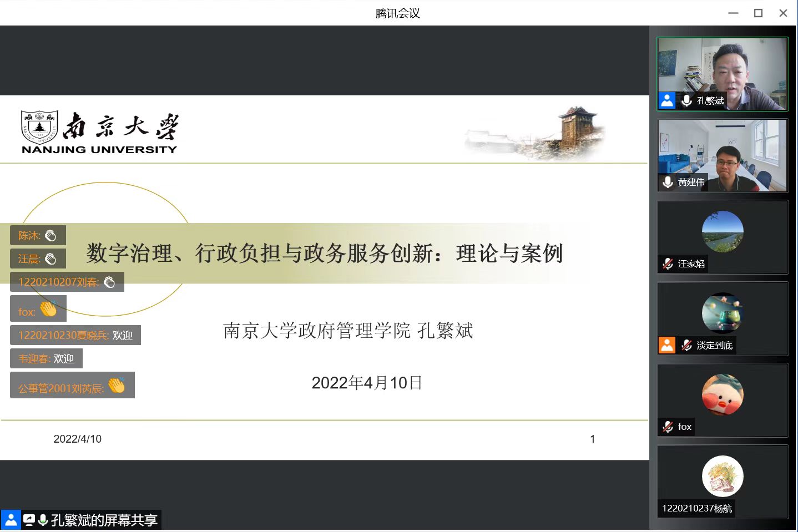Click the orange user icon on 淡定到底's tile
798x532 pixels.
(666, 345)
